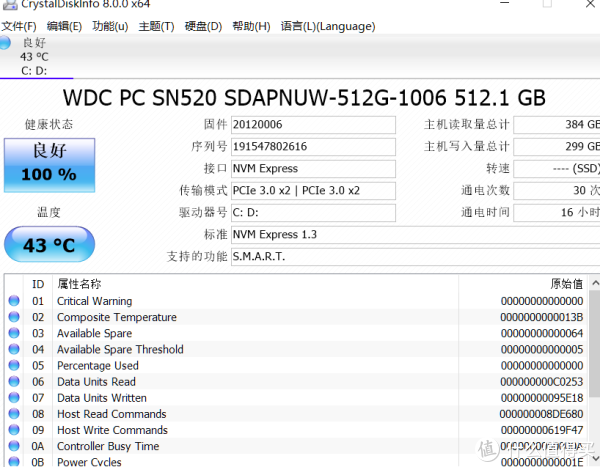
Task: Click the drive letter field C: D:
Action: pyautogui.click(x=313, y=212)
